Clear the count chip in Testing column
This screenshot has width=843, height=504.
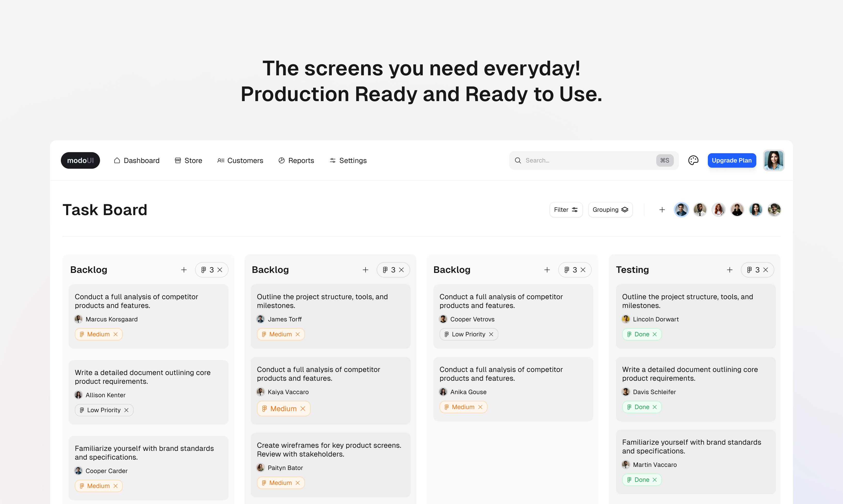766,270
